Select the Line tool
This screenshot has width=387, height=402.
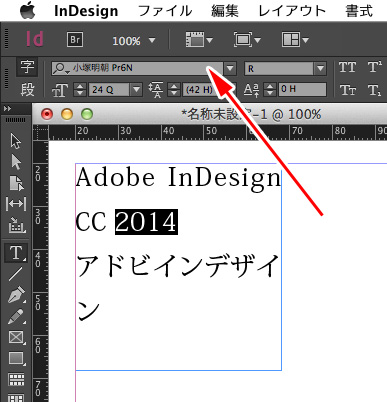(16, 274)
